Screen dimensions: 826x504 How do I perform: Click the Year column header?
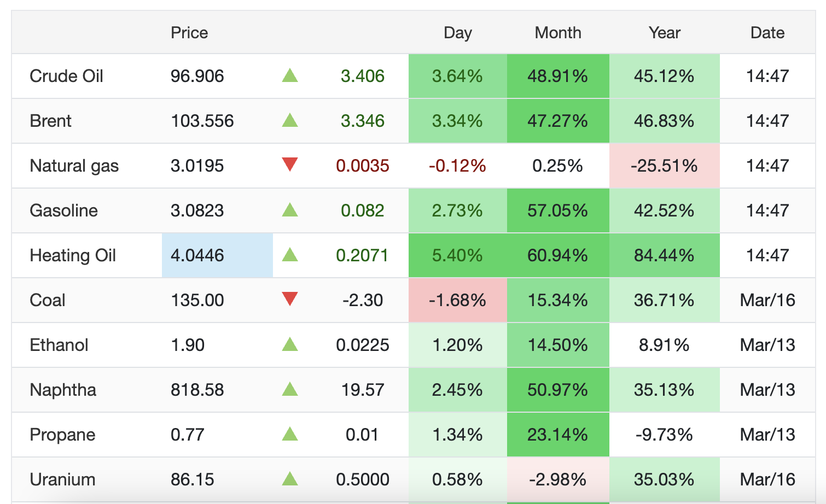pyautogui.click(x=664, y=33)
